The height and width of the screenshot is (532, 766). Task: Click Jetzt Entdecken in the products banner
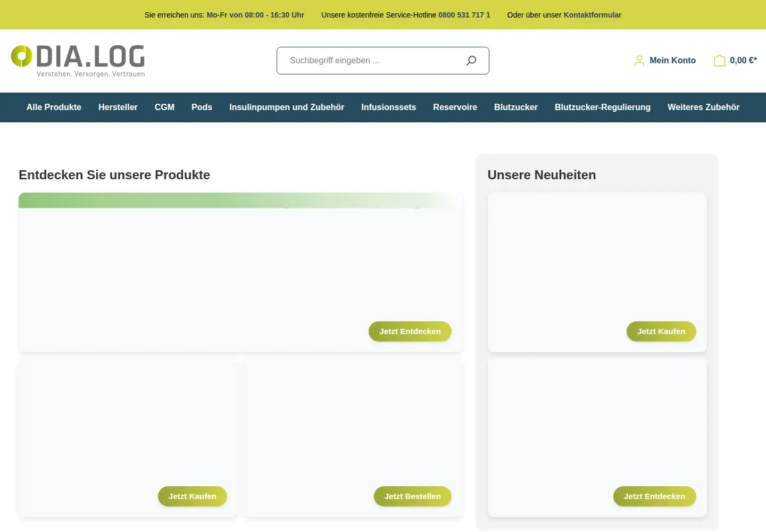(x=410, y=331)
